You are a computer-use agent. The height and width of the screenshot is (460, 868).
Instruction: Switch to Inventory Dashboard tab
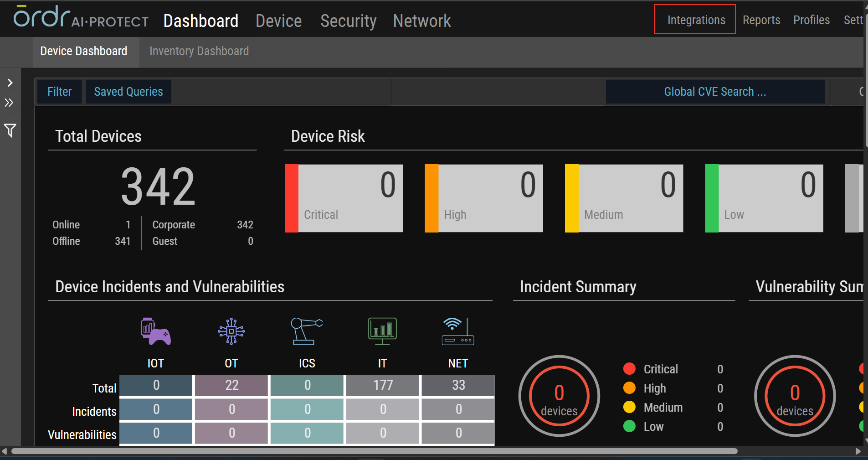(199, 51)
